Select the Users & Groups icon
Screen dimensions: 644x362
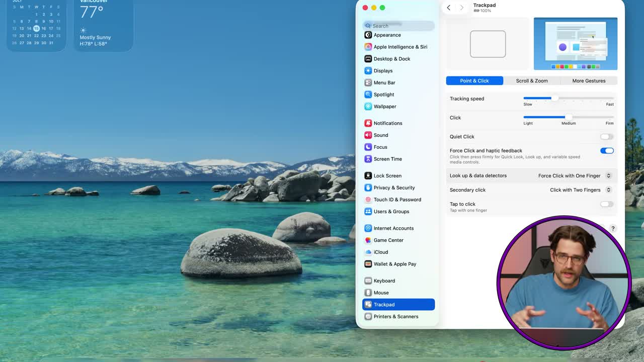[368, 212]
